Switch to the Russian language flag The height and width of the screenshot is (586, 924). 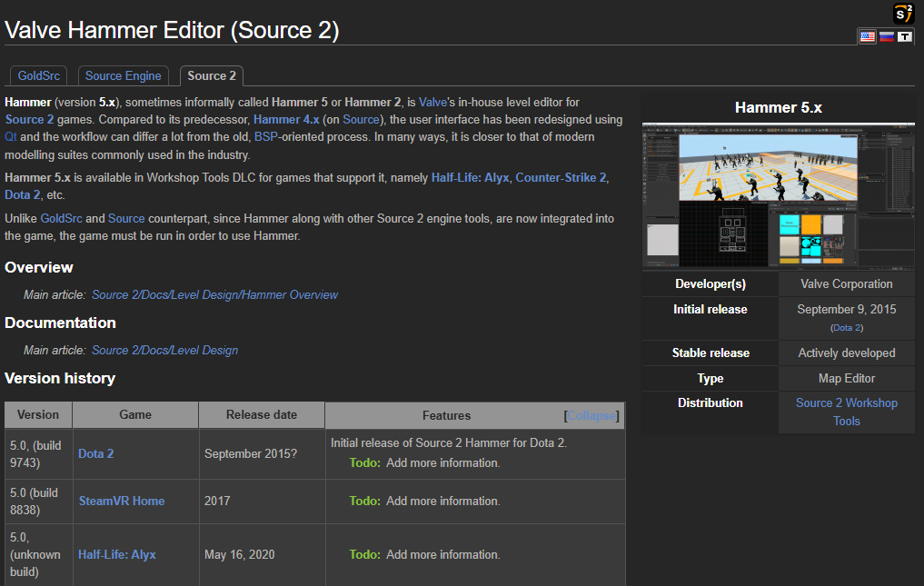click(886, 36)
